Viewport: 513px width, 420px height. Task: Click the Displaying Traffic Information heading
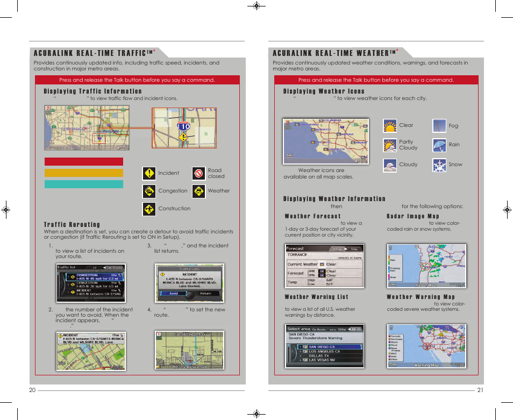click(93, 91)
